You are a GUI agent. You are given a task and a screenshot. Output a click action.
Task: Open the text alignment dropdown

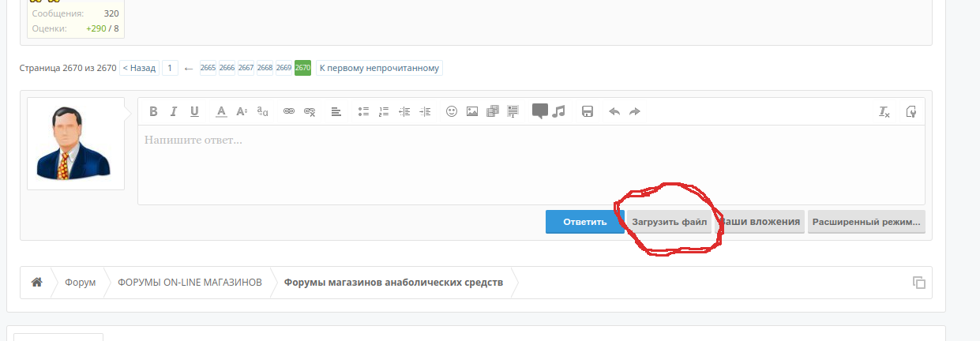pyautogui.click(x=336, y=111)
